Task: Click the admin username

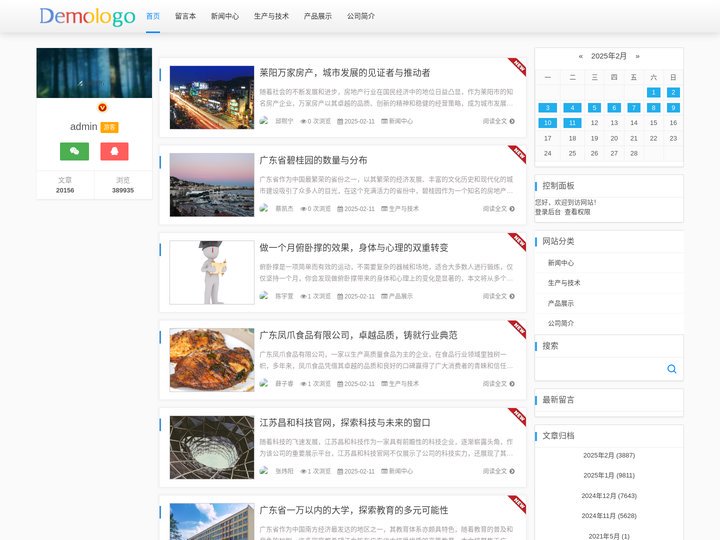Action: pos(84,127)
